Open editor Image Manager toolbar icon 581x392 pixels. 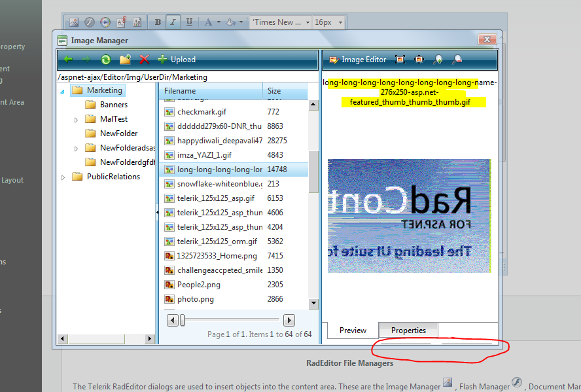[x=74, y=22]
